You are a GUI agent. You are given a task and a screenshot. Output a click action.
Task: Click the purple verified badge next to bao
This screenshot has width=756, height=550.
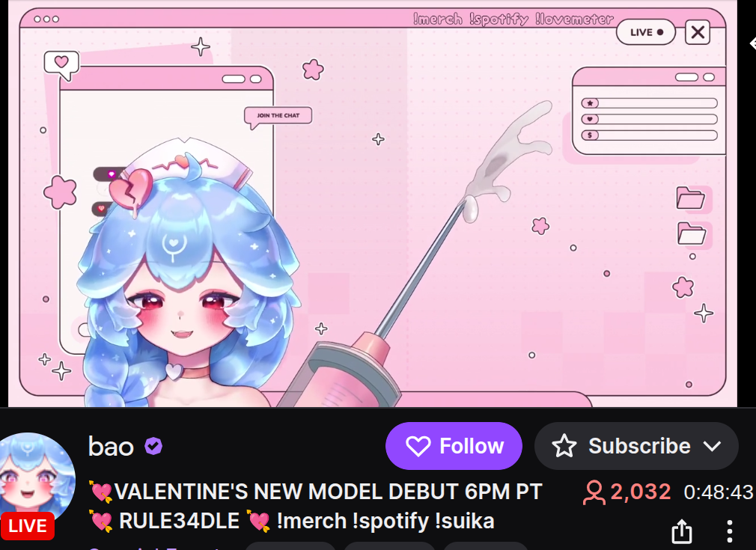[x=153, y=446]
